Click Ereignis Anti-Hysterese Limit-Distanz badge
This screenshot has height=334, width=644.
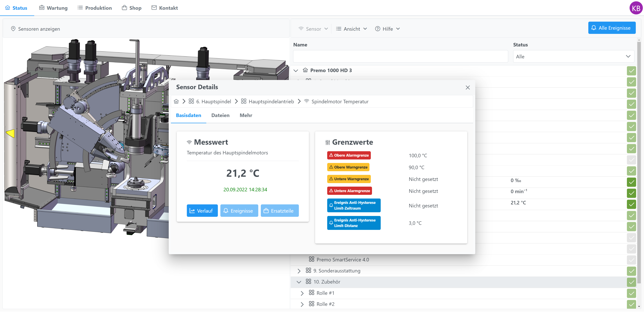pos(354,223)
